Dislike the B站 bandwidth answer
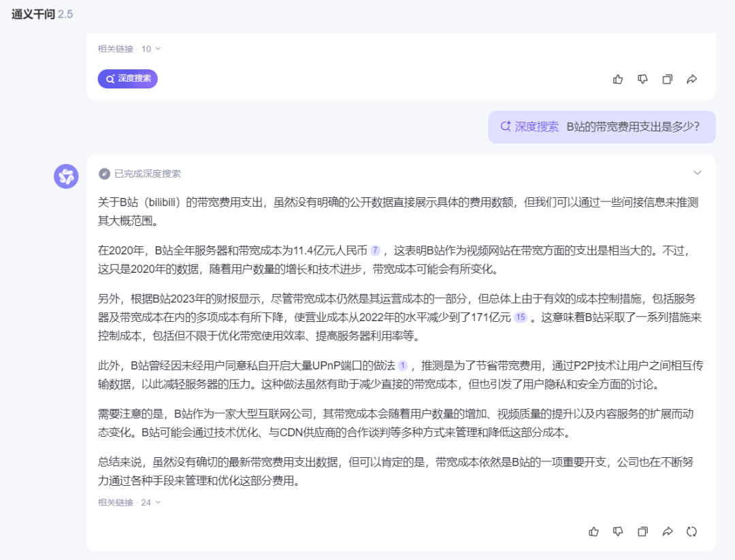The height and width of the screenshot is (560, 735). (x=618, y=531)
